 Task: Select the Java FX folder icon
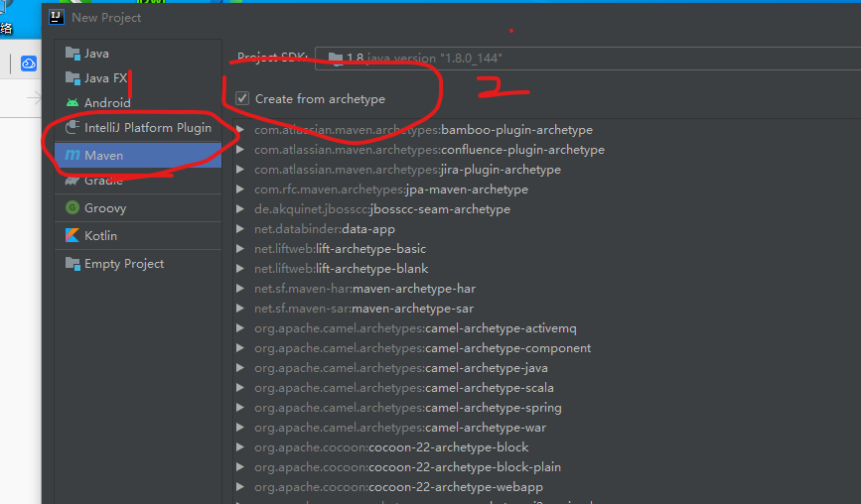pyautogui.click(x=72, y=77)
